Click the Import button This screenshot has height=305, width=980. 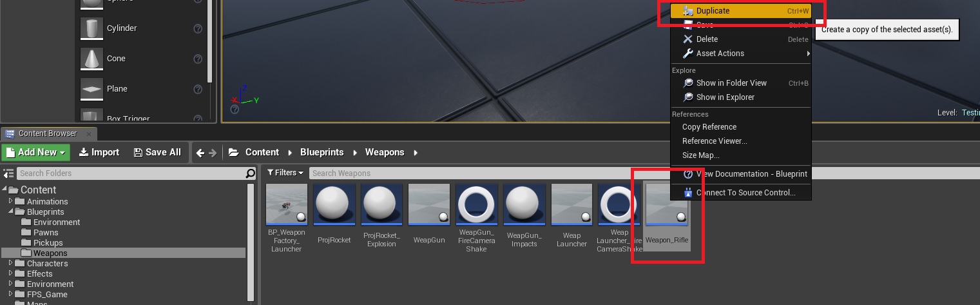pyautogui.click(x=99, y=152)
